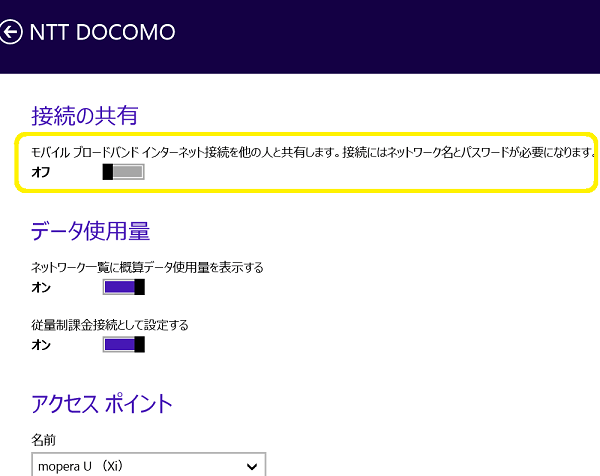Disable the metered connection (従量制課金接続) switch
600x476 pixels.
pyautogui.click(x=124, y=344)
